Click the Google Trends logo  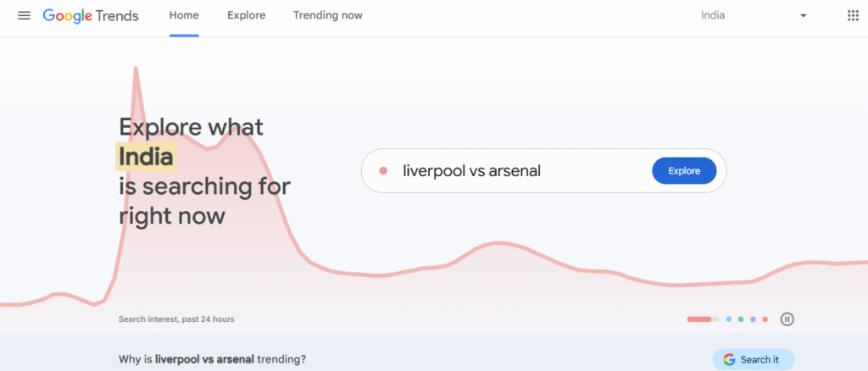pos(91,16)
